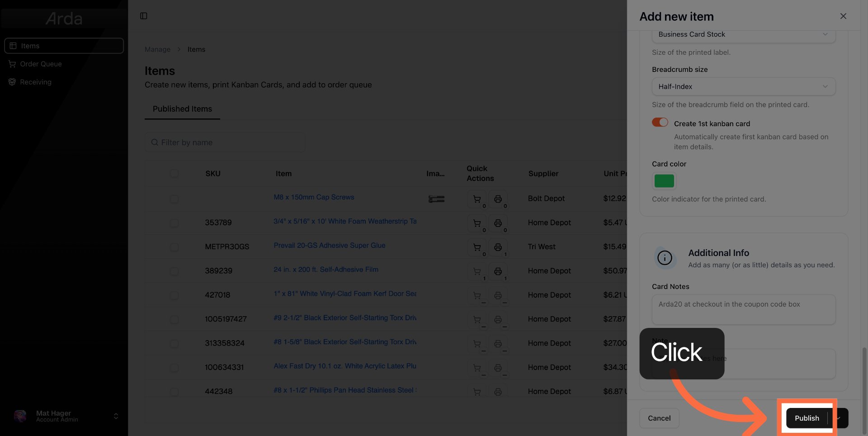Click print icon for M8 x 150mm Cap Screws
868x436 pixels.
click(498, 199)
